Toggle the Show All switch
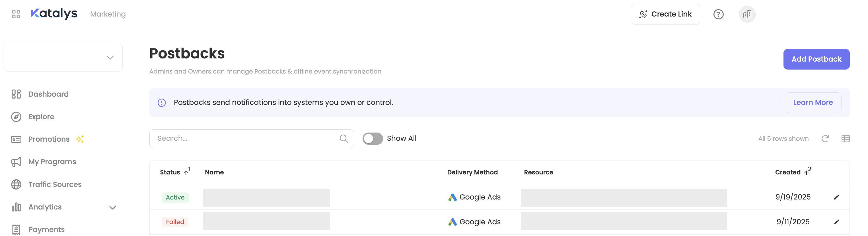Screen dimensions: 868x236 point(372,139)
